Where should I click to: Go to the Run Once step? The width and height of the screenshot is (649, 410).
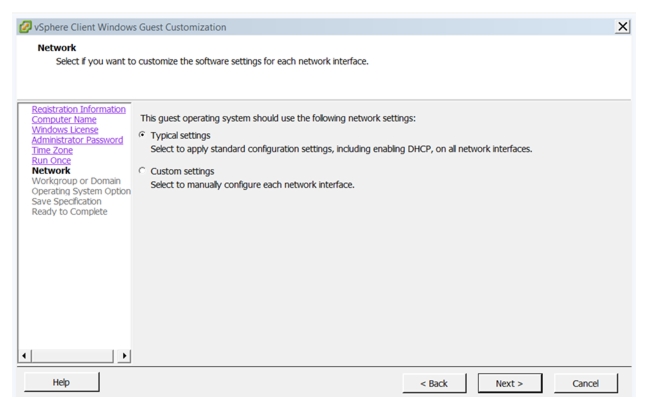click(x=51, y=161)
